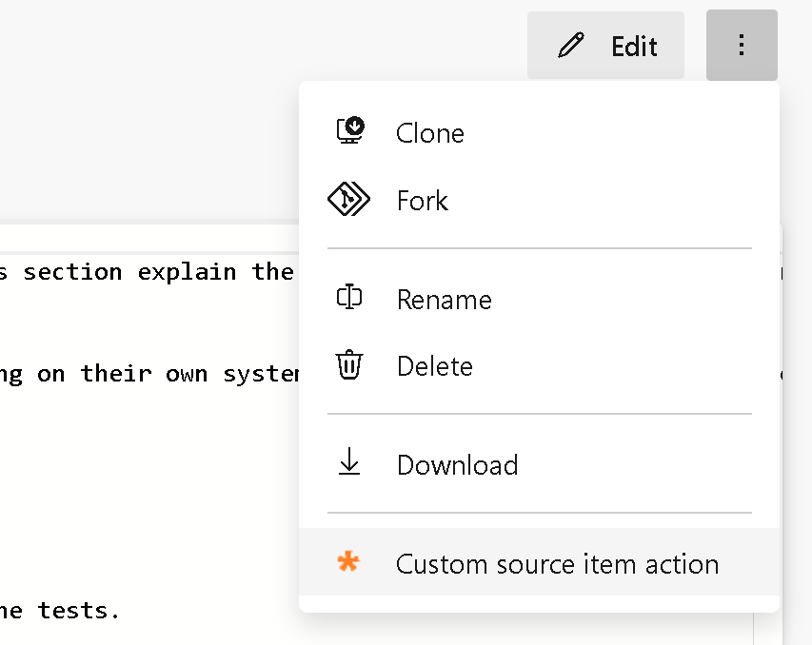Image resolution: width=812 pixels, height=645 pixels.
Task: Pick Download from the actions menu
Action: tap(457, 464)
